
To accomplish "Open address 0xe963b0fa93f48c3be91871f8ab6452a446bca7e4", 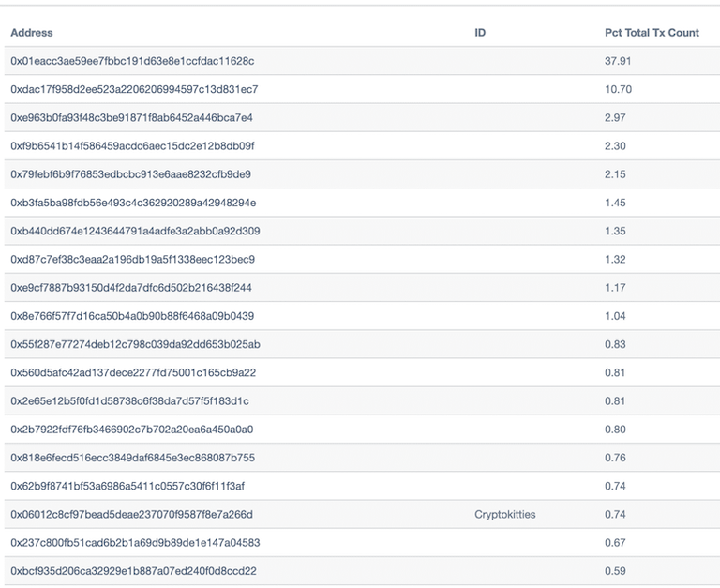I will (131, 117).
